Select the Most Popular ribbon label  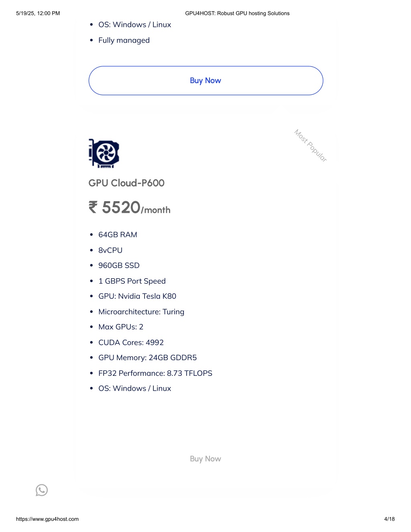[x=311, y=145]
